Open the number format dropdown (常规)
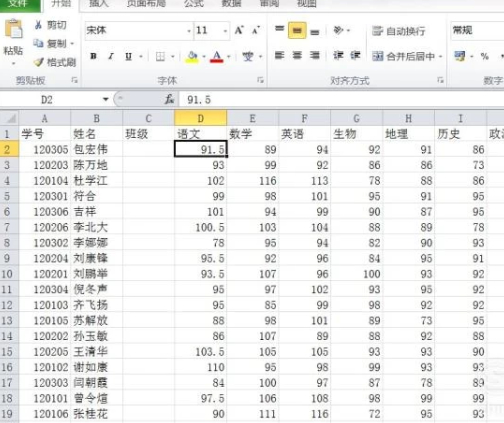 click(x=477, y=30)
